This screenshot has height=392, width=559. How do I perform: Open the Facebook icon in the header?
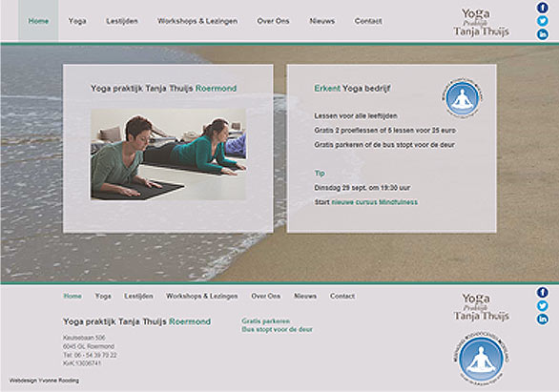click(543, 8)
